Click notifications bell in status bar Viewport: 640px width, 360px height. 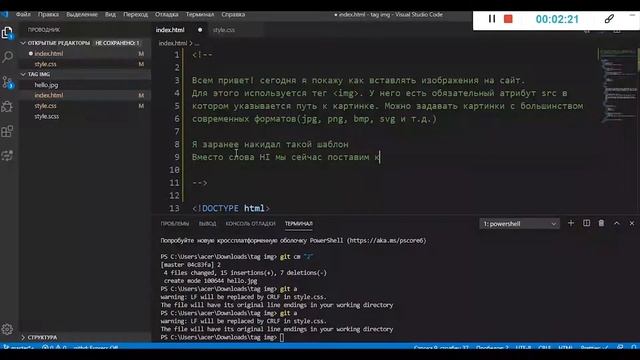633,348
